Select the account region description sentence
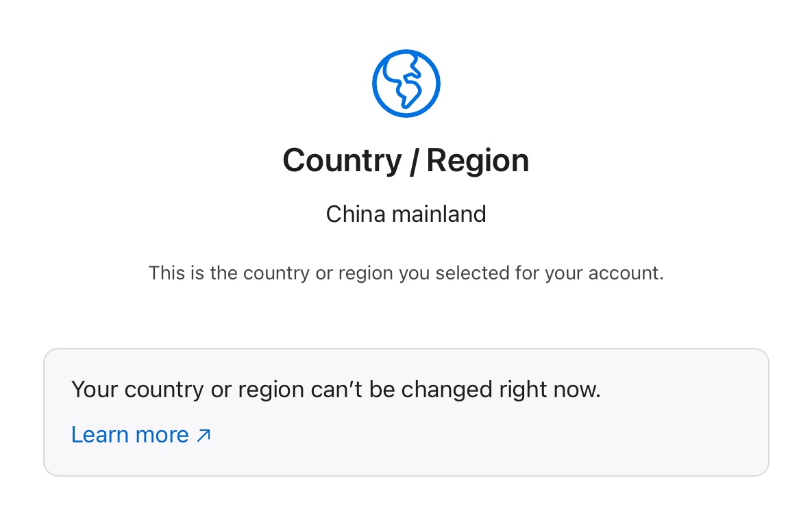Screen dimensions: 812x515 coord(406,273)
